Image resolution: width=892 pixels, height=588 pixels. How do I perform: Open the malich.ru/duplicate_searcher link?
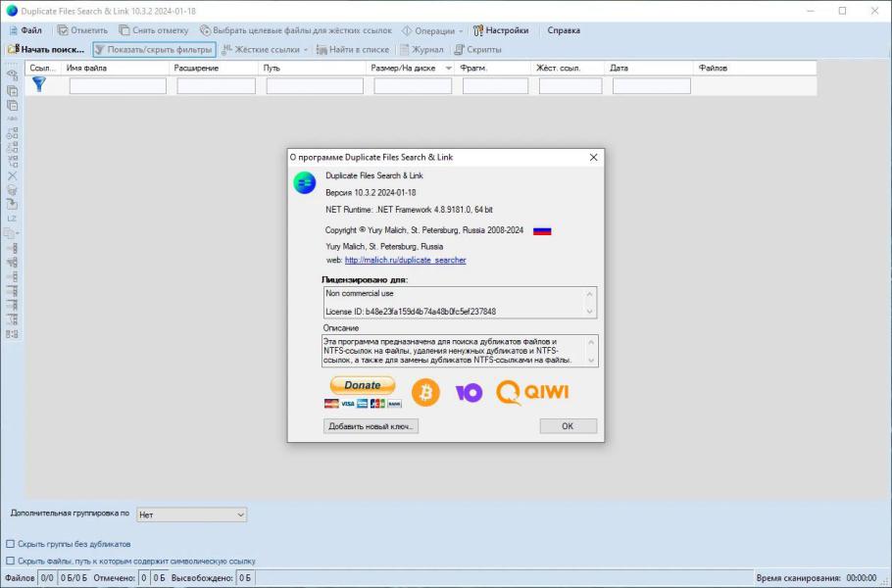pyautogui.click(x=405, y=261)
